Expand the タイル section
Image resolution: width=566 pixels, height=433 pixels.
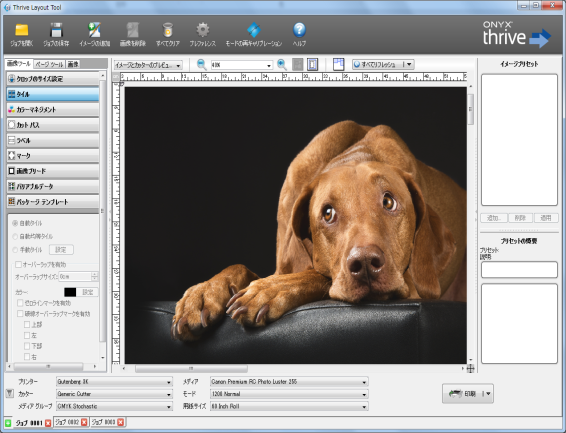53,94
